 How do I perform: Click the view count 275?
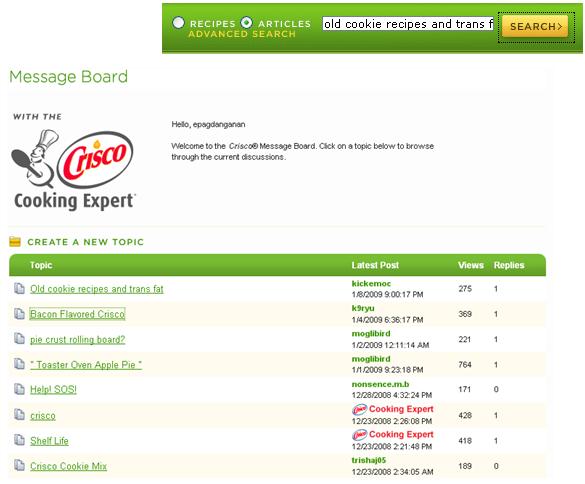[x=465, y=289]
